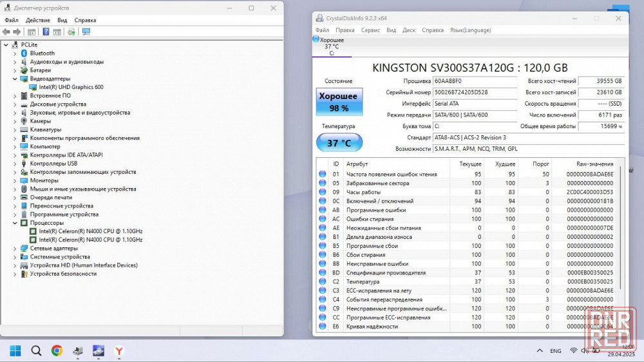Click the show/hide action pane toolbar icon

point(57,32)
